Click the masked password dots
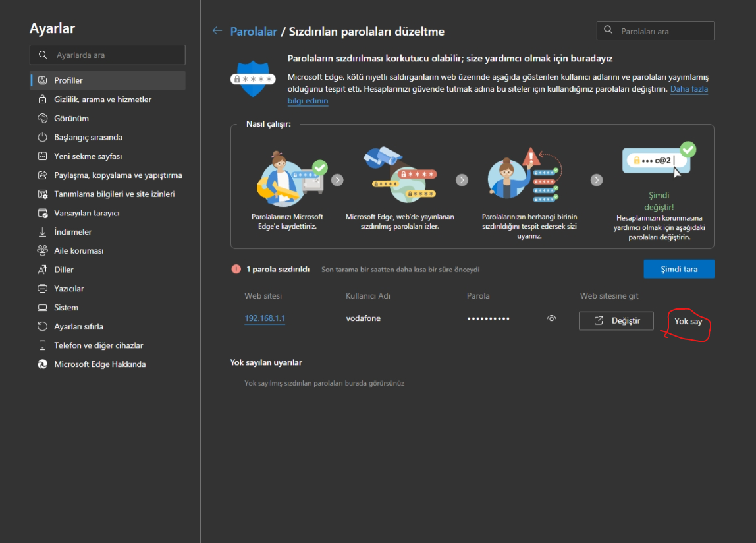Viewport: 756px width, 543px height. [x=488, y=318]
